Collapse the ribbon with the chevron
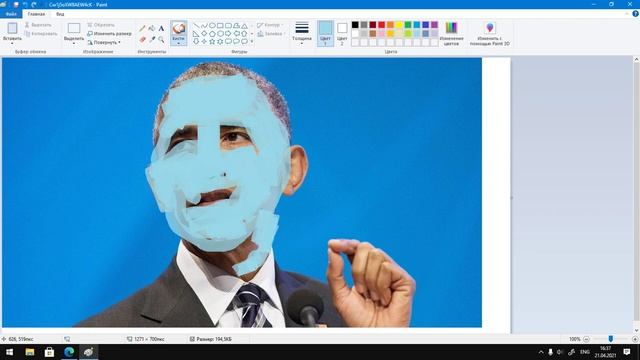640x360 pixels. pyautogui.click(x=627, y=13)
